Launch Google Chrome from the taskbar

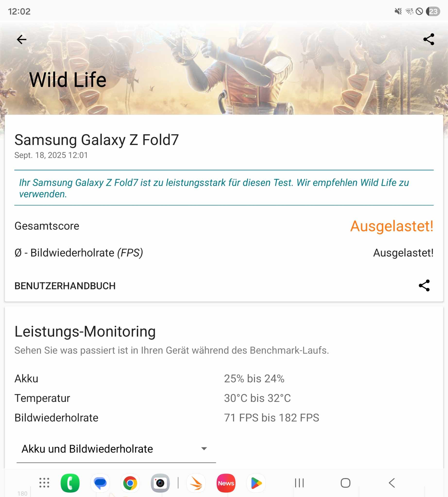coord(130,483)
